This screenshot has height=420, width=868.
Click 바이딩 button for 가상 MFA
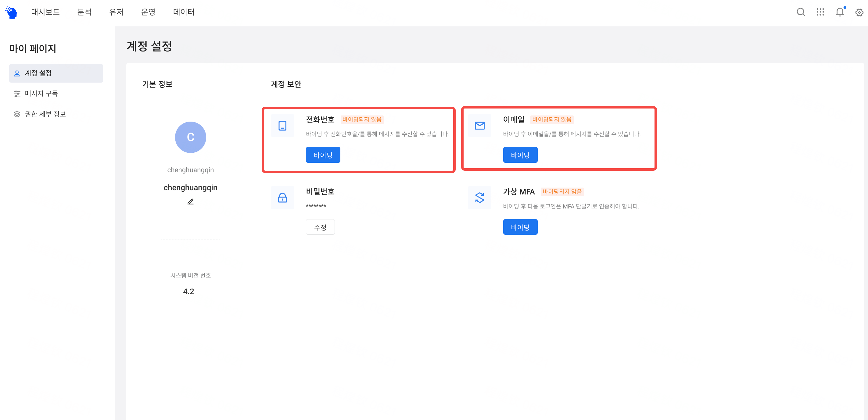(x=520, y=227)
